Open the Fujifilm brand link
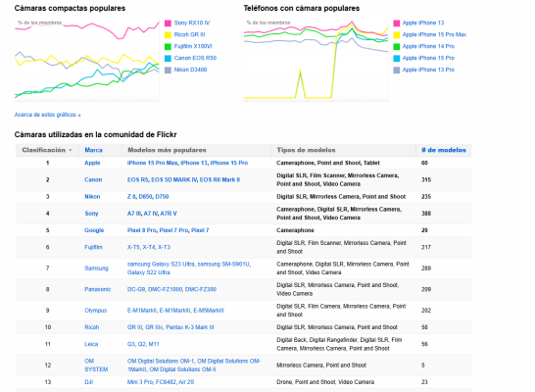Image resolution: width=535 pixels, height=392 pixels. pyautogui.click(x=93, y=247)
